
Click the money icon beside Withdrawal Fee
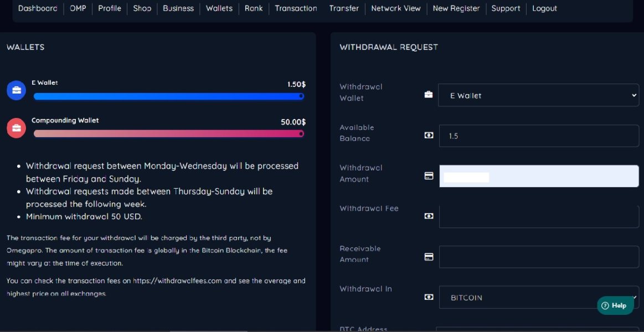(428, 216)
